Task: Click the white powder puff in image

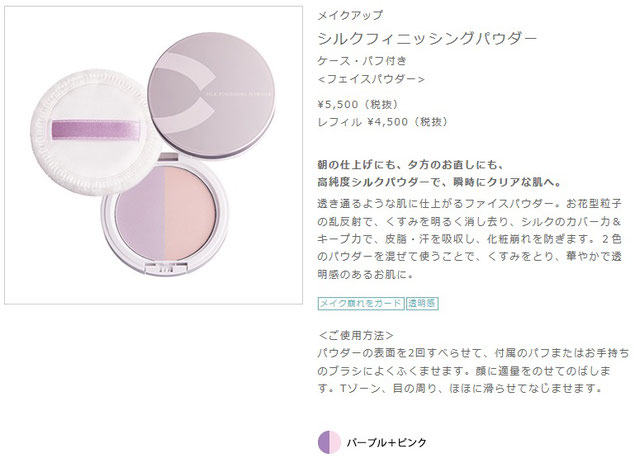Action: click(x=93, y=132)
